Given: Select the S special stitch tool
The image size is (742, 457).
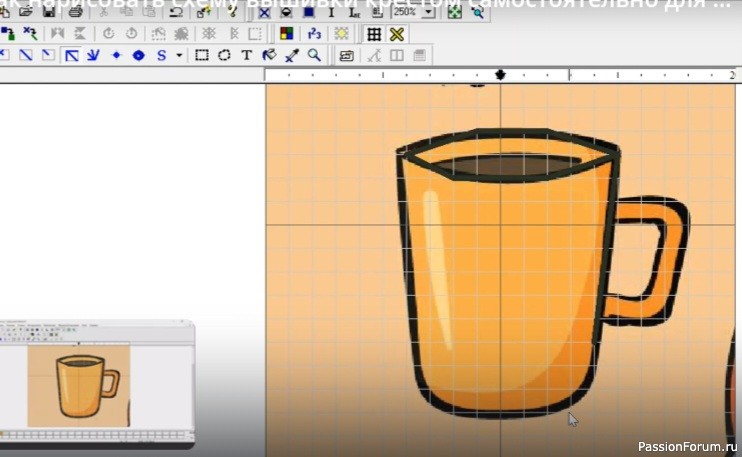Looking at the screenshot, I should click(162, 55).
